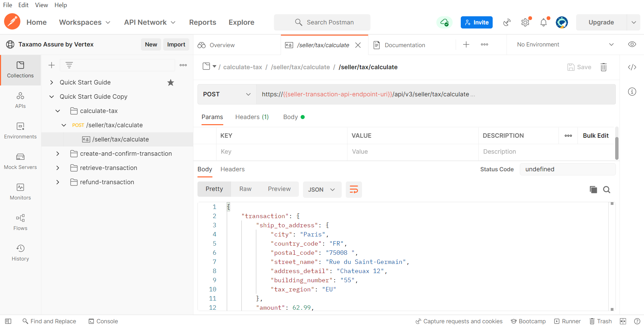Open the info details icon

[632, 92]
